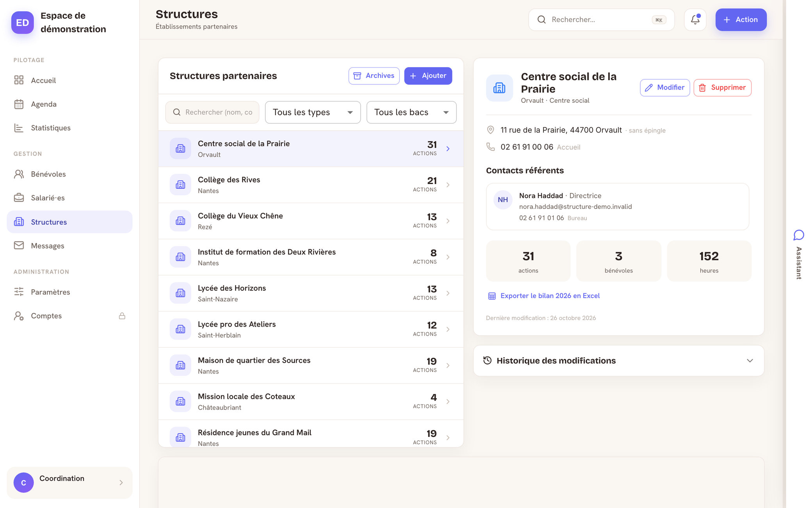812x508 pixels.
Task: Click the building icon of Lycée des Horizons
Action: (180, 293)
